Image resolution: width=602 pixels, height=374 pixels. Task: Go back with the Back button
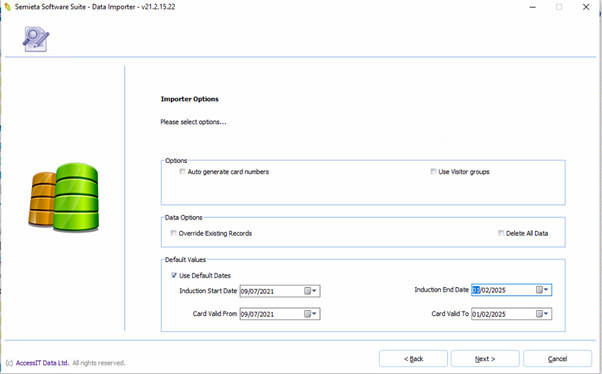(x=413, y=359)
